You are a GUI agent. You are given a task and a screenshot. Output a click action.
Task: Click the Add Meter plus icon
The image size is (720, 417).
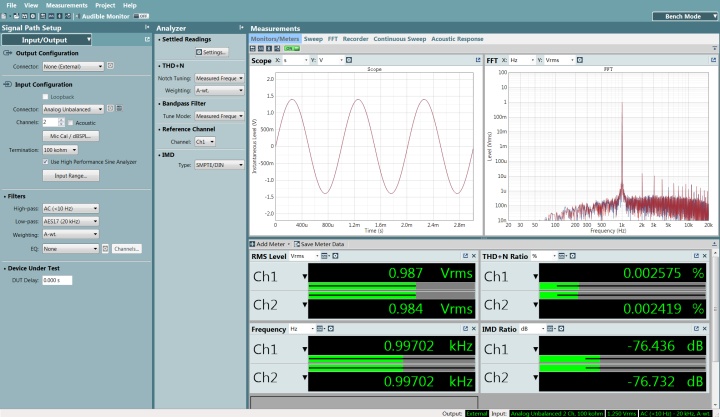coord(253,244)
